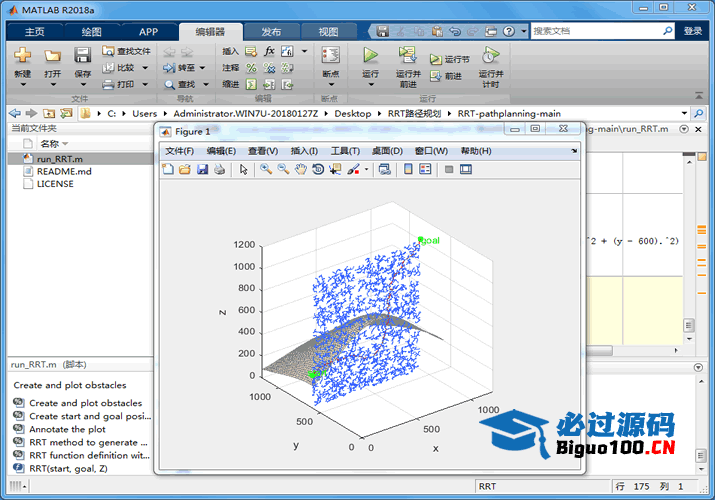Image resolution: width=715 pixels, height=500 pixels.
Task: Select 'Create start and goal posi...' section
Action: [83, 416]
